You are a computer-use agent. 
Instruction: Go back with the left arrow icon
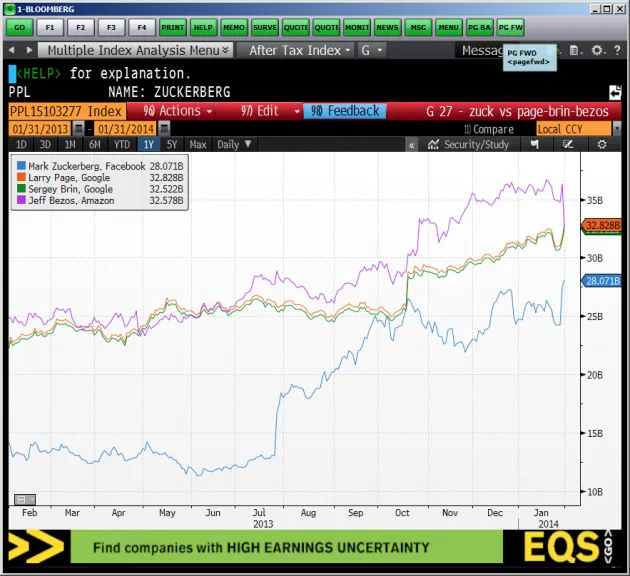click(x=12, y=50)
